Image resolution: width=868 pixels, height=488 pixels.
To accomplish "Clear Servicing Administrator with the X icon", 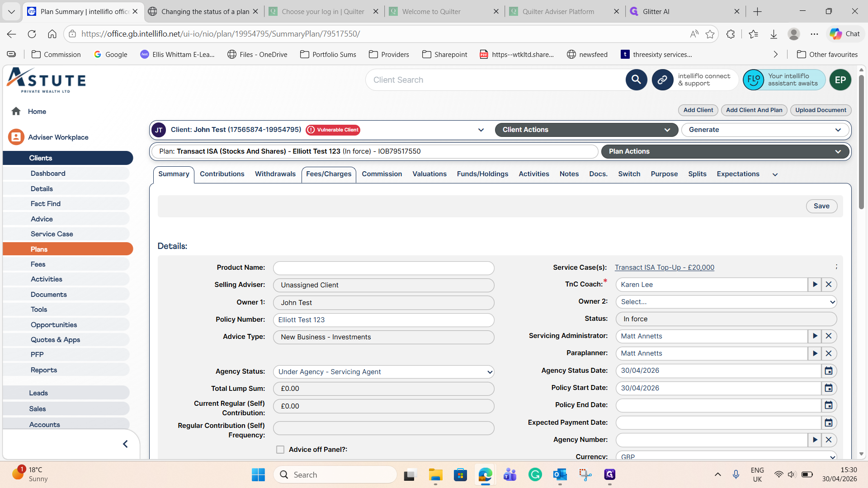I will pos(829,336).
